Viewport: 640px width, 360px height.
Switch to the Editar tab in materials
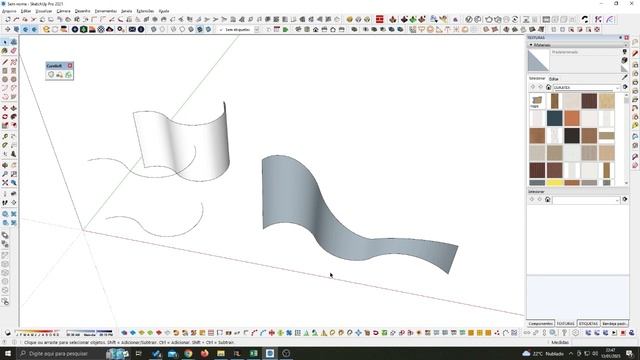(x=554, y=79)
